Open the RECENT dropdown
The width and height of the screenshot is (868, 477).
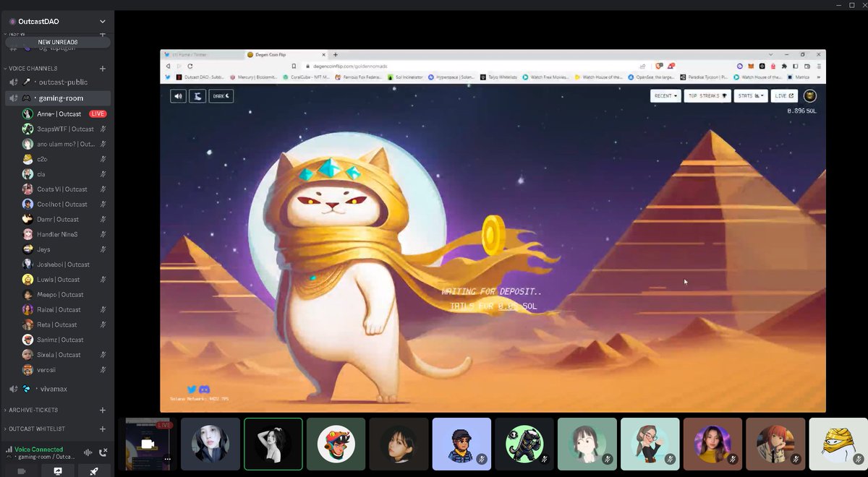[665, 95]
